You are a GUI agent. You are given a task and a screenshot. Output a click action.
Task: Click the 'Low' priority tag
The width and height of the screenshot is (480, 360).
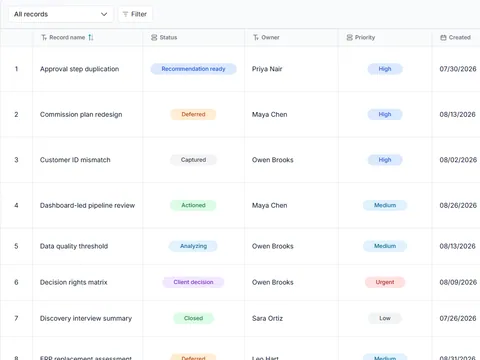[385, 318]
